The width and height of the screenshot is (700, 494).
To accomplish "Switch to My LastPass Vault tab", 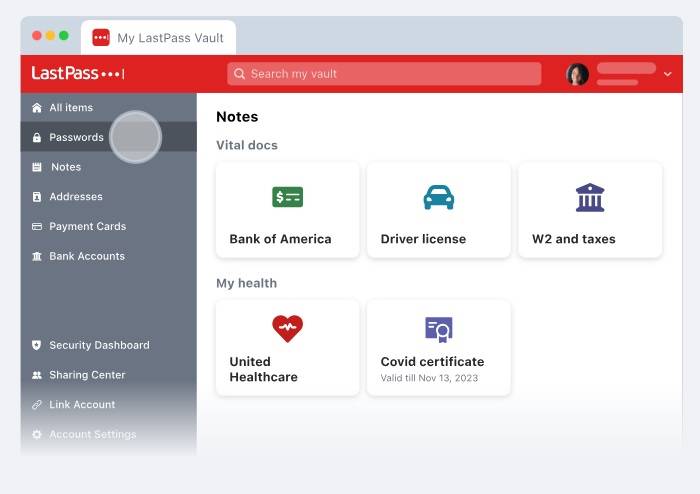I will point(158,37).
